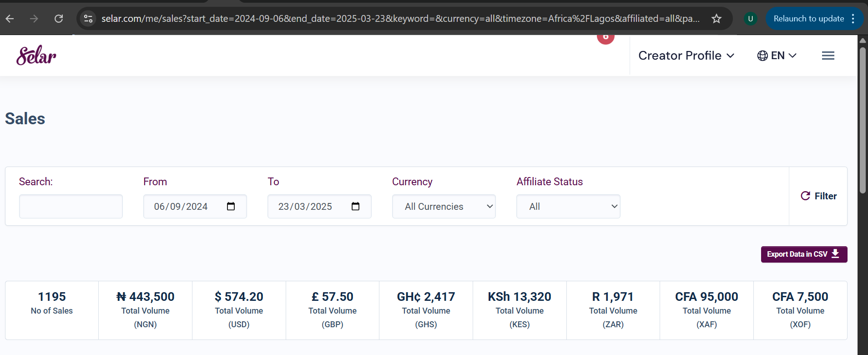Viewport: 868px width, 355px height.
Task: Reload the page in the browser
Action: click(x=59, y=19)
